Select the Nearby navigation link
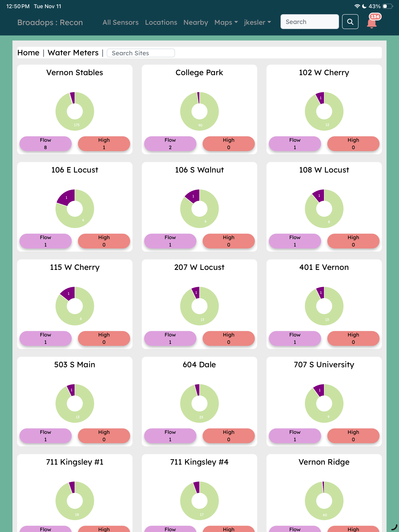 click(x=196, y=22)
